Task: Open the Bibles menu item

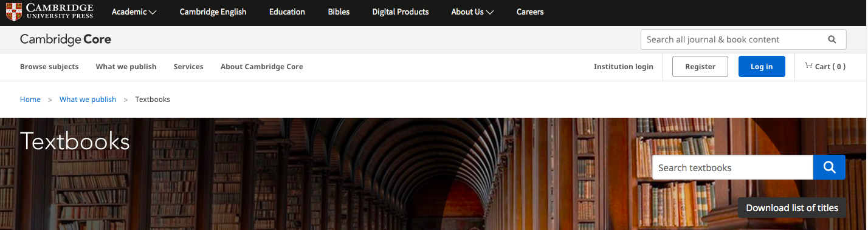Action: (339, 12)
